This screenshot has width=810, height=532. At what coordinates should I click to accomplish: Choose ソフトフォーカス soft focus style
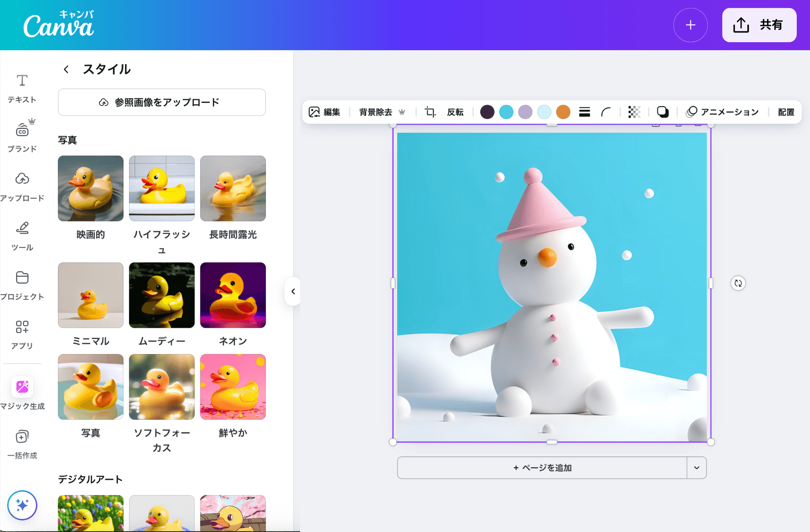pos(162,387)
